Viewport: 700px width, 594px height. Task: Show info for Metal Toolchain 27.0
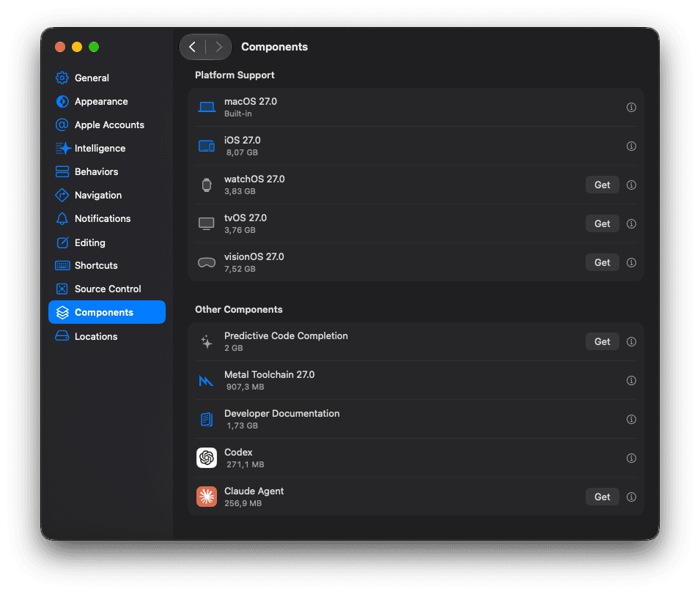tap(631, 380)
